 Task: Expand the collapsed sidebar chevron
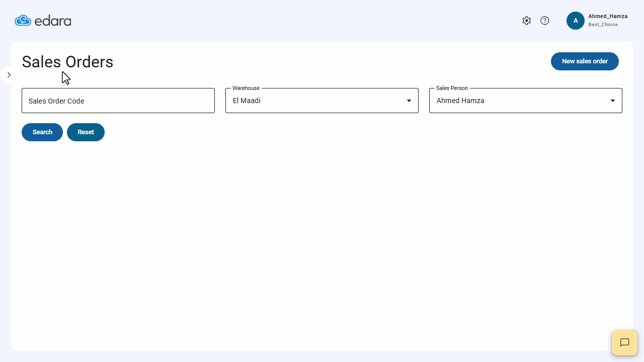pos(9,74)
